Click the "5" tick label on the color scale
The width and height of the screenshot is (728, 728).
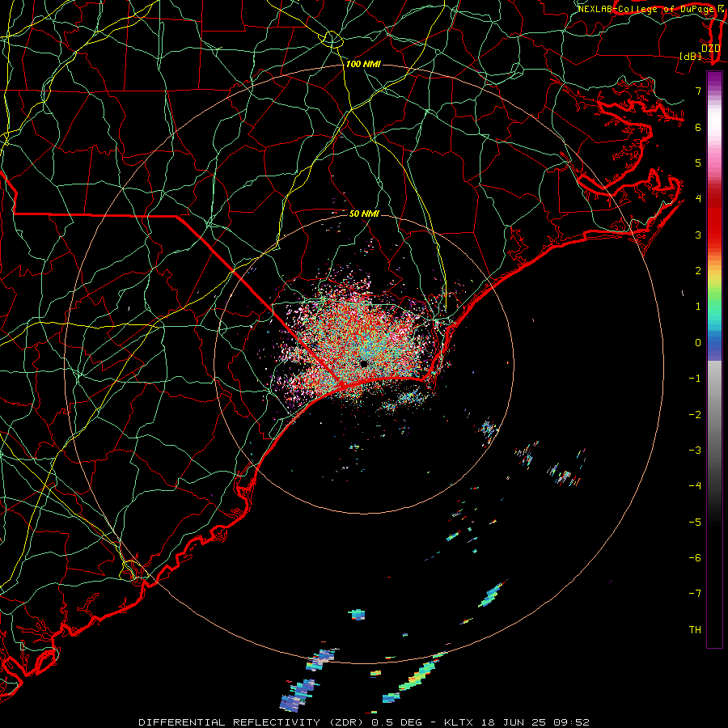[698, 163]
